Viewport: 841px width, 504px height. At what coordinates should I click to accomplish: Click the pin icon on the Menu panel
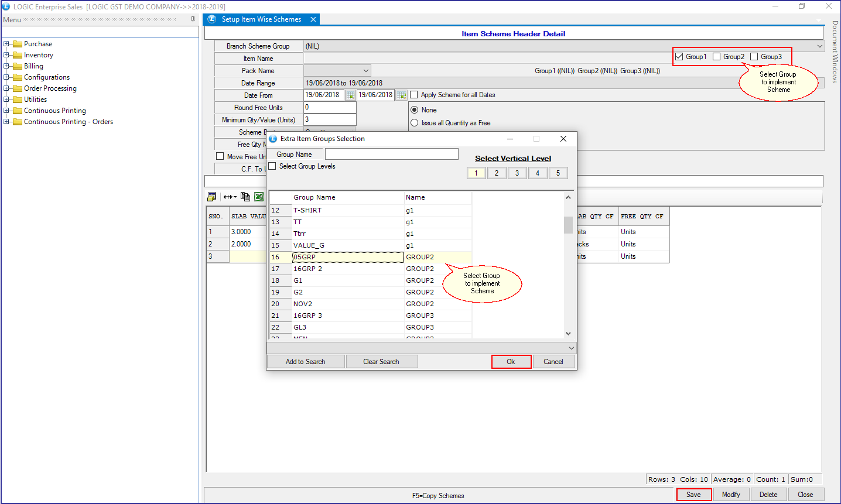193,19
